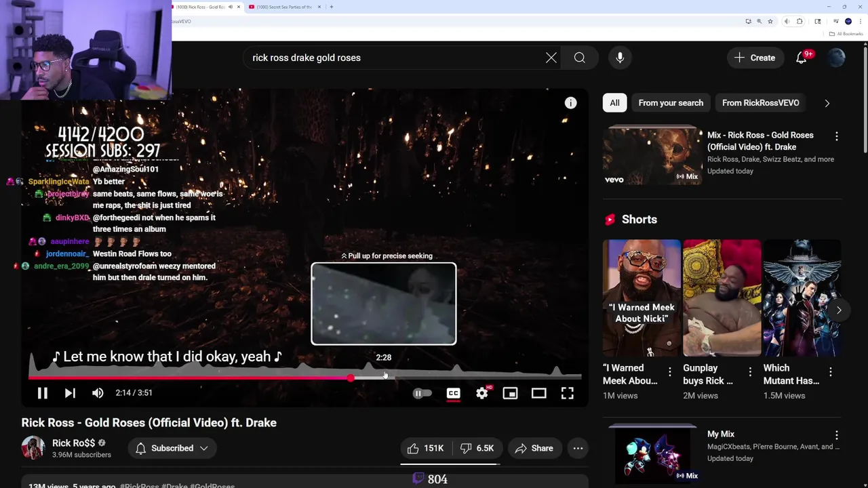Open menu for Gunplay short
The height and width of the screenshot is (488, 868).
click(x=750, y=371)
